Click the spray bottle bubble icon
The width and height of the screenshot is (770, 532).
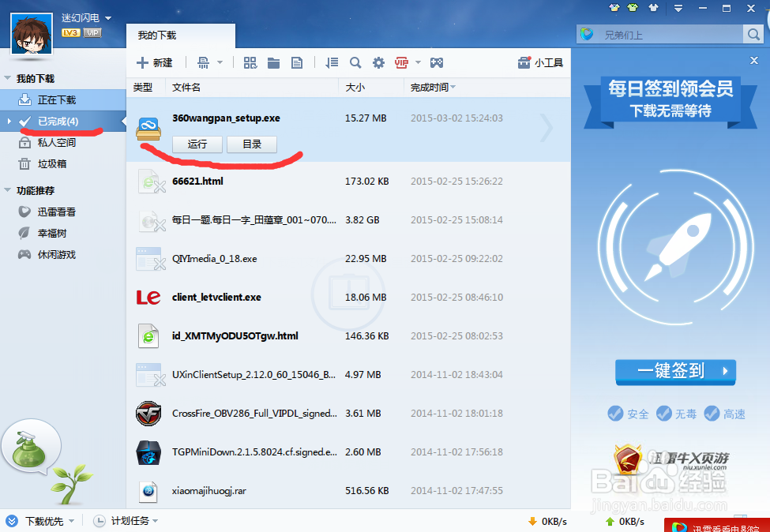(x=32, y=448)
